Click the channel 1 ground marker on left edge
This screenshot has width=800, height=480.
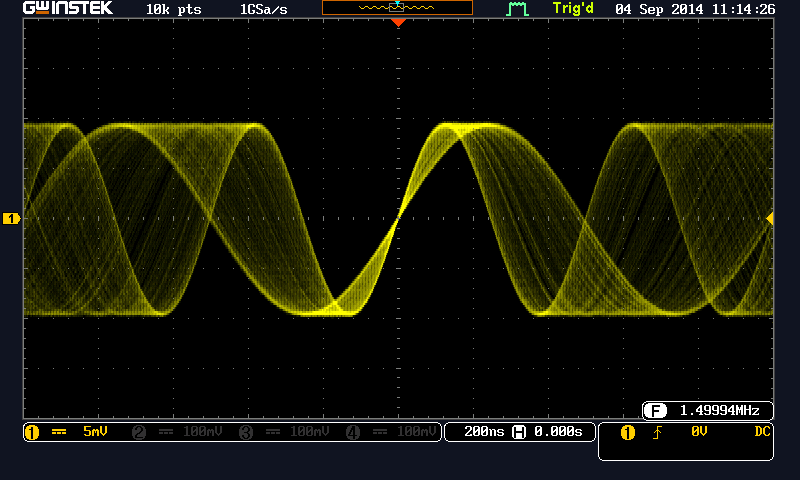[x=11, y=218]
